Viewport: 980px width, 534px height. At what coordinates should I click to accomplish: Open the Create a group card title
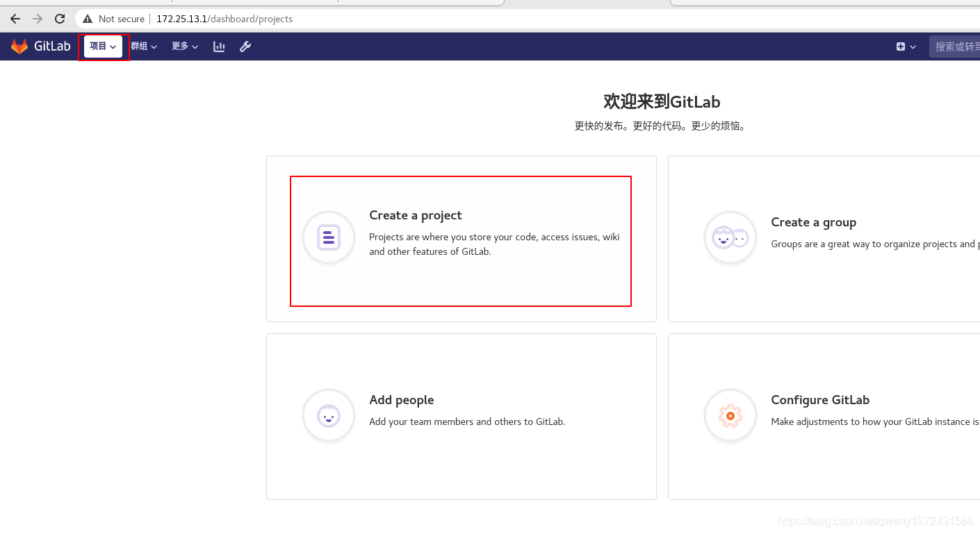tap(813, 222)
